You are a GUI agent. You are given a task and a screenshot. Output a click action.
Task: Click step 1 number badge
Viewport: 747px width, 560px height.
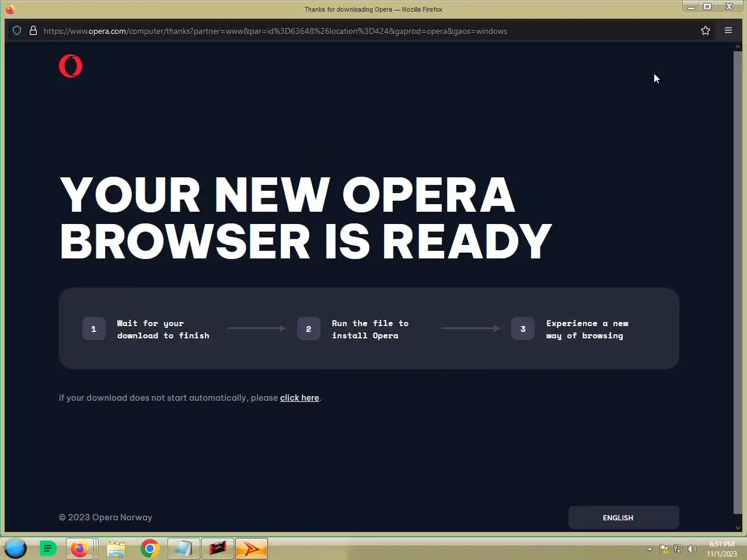tap(93, 329)
